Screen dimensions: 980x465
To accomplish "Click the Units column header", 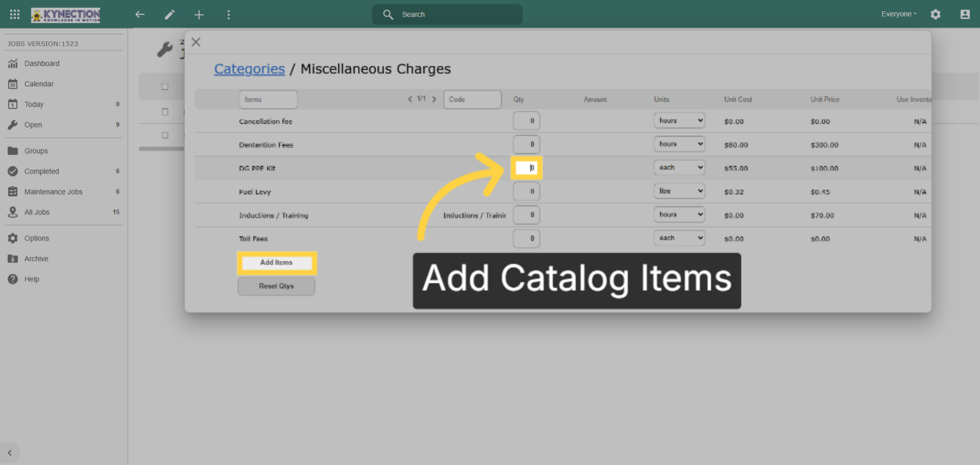I will [661, 99].
